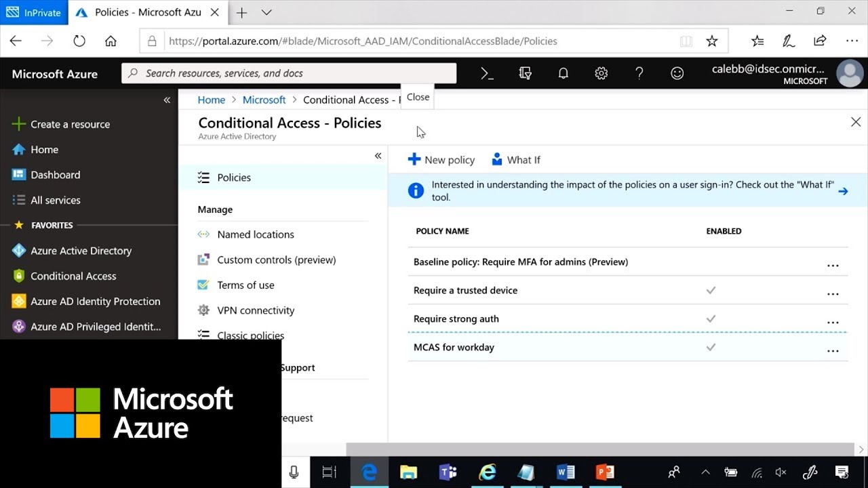Close the Conditional Access blade
The height and width of the screenshot is (488, 868).
856,122
